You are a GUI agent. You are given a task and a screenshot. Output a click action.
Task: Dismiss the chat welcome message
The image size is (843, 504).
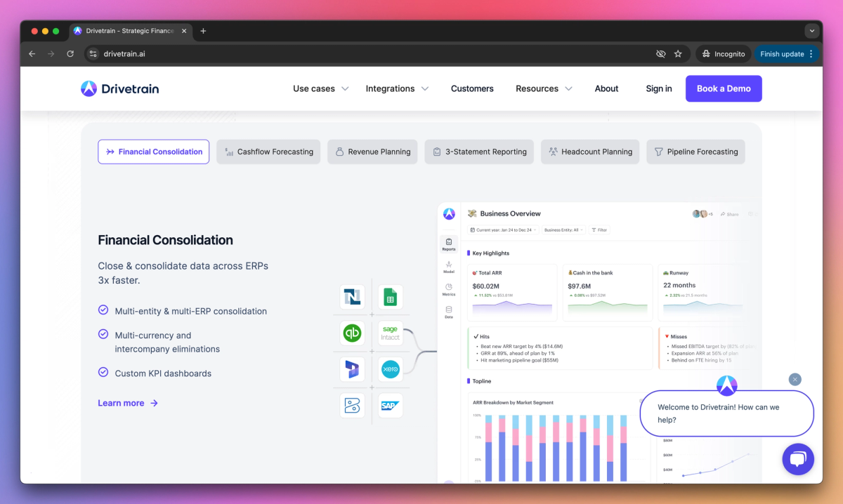[795, 379]
